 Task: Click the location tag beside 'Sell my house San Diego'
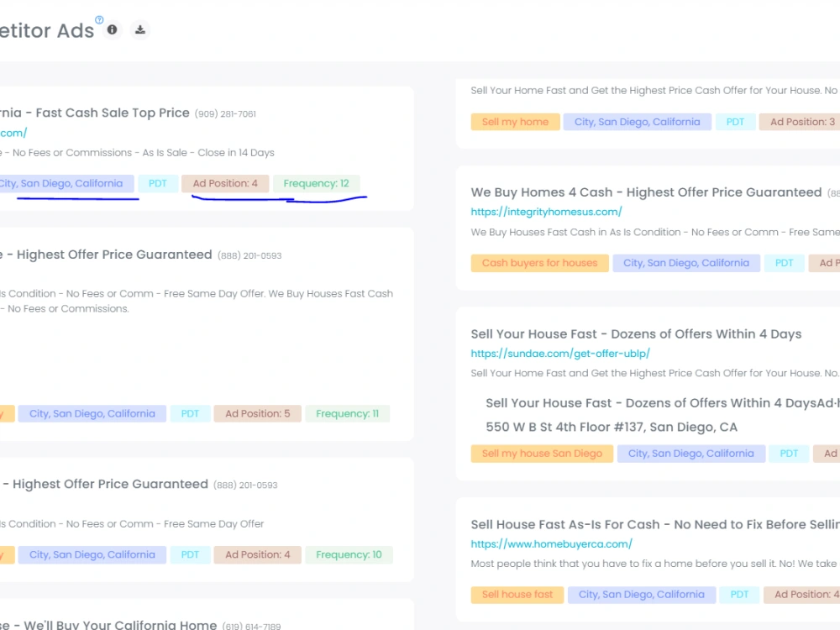click(690, 454)
